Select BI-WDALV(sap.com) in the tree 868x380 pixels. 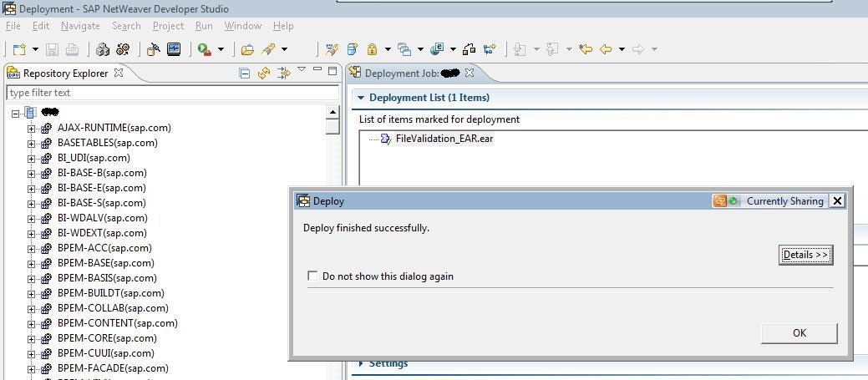(x=103, y=218)
